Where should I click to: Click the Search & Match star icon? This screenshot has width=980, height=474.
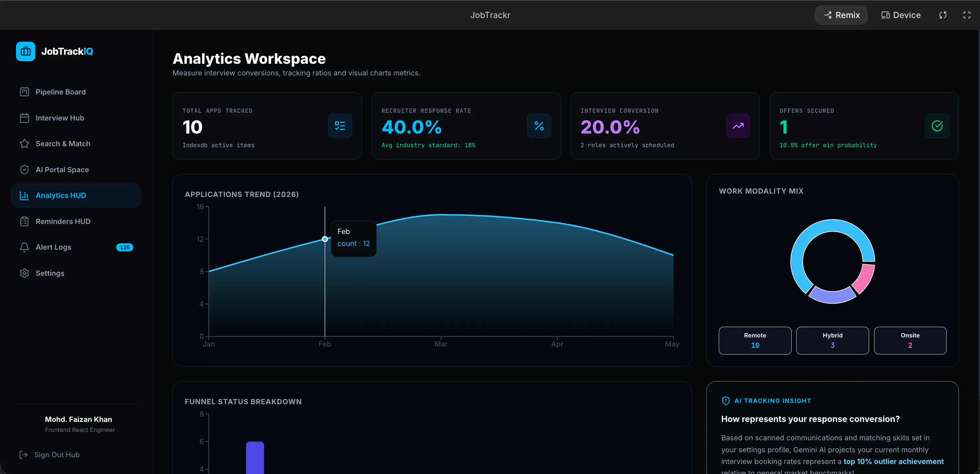pyautogui.click(x=24, y=144)
